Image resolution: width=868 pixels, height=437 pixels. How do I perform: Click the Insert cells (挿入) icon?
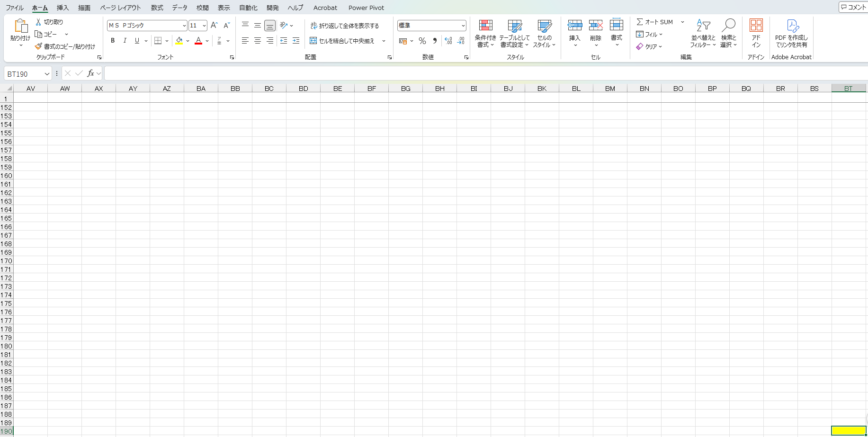pos(575,25)
